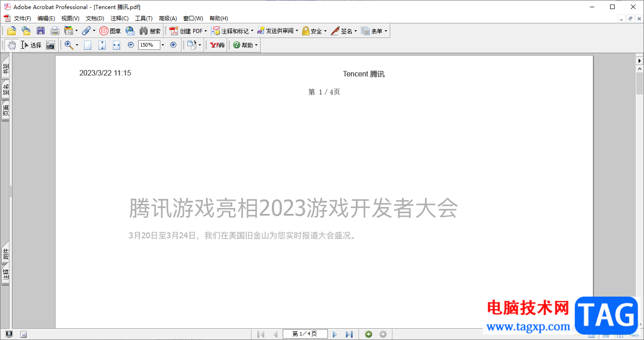
Task: Go to previous page arrow
Action: point(275,334)
